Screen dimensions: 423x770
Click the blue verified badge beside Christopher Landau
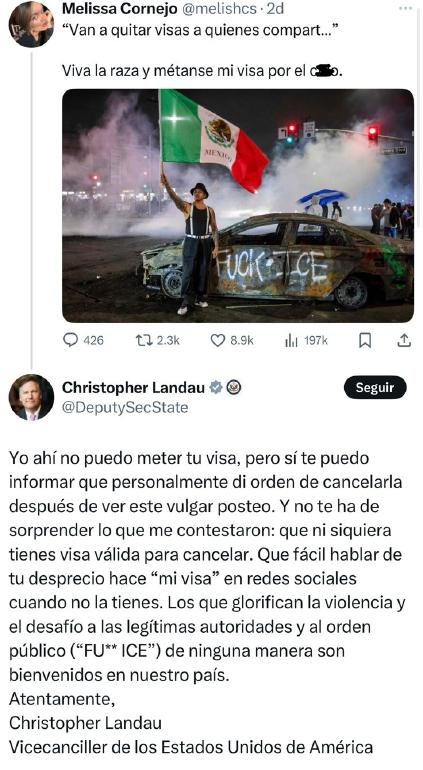click(x=215, y=387)
